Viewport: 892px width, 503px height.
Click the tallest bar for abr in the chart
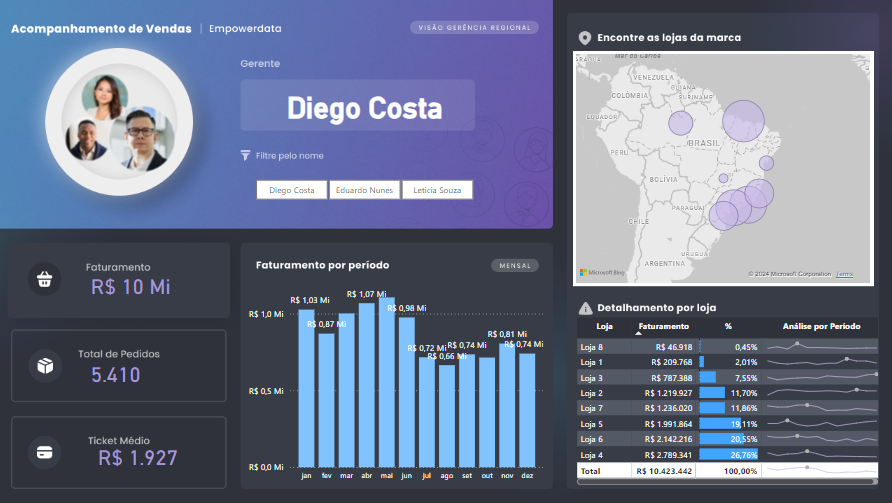366,385
